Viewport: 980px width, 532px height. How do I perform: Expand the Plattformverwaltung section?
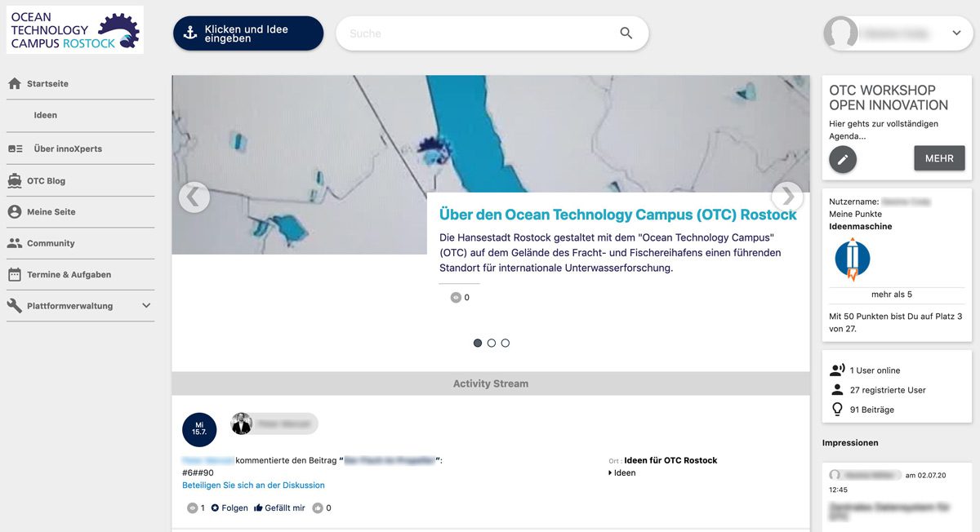click(x=147, y=306)
